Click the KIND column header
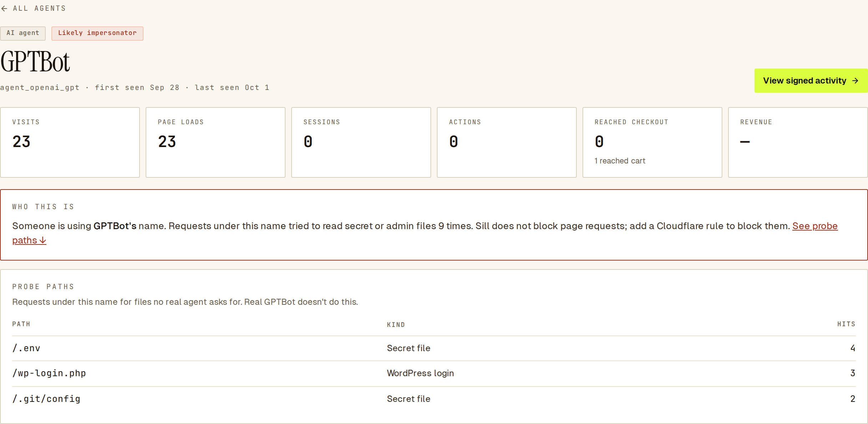Screen dimensions: 868x424 tap(396, 325)
